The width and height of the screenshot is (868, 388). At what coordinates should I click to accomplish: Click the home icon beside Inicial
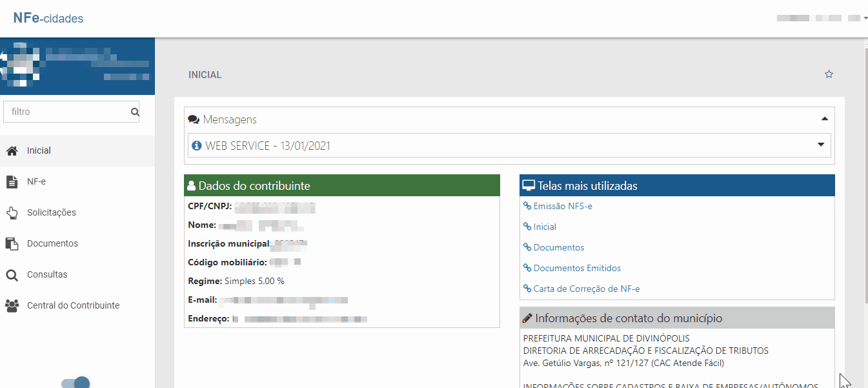(x=12, y=150)
